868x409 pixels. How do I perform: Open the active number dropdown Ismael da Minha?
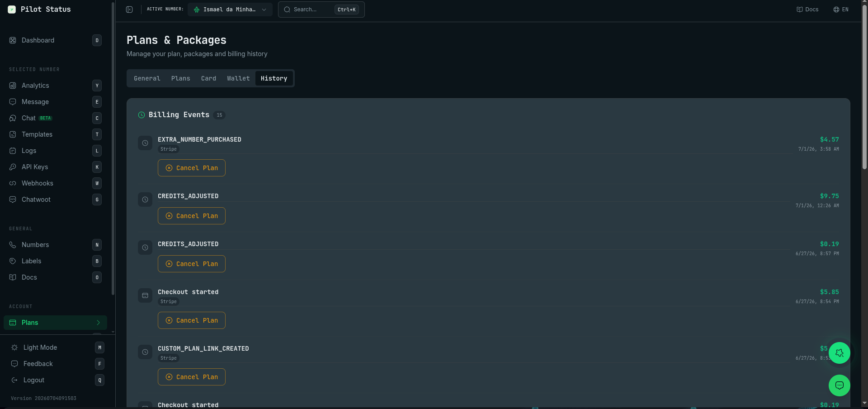(x=230, y=10)
